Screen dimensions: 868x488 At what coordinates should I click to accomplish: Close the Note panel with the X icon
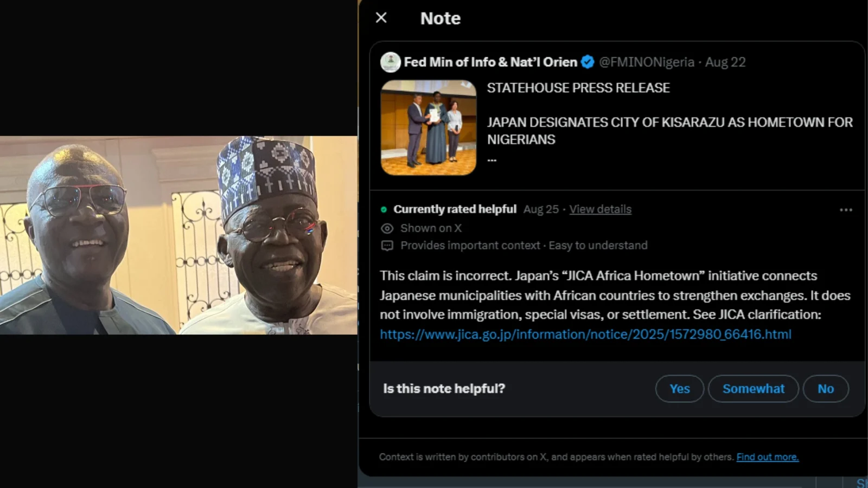381,18
